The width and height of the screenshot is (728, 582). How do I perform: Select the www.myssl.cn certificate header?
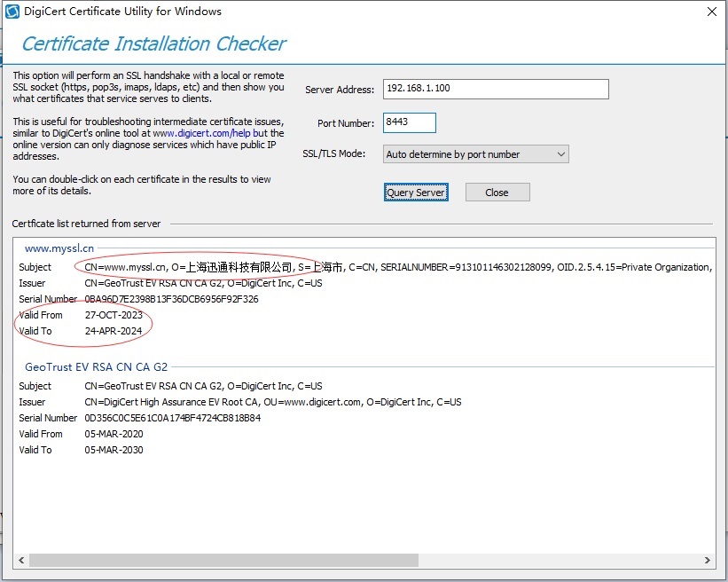59,248
